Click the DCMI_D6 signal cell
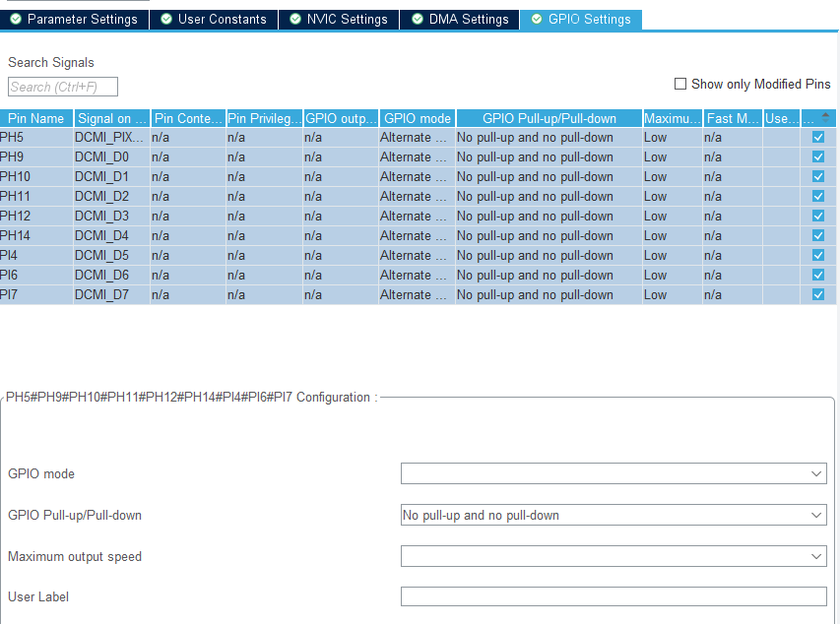 click(111, 275)
